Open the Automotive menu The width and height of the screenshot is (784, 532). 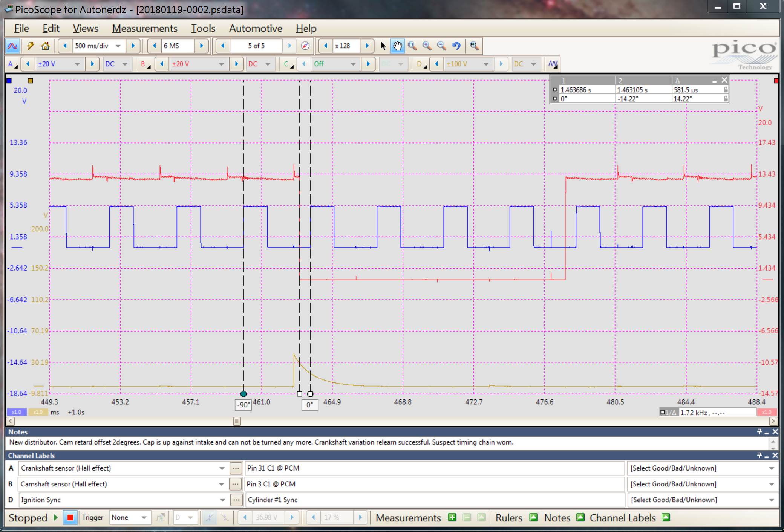click(x=256, y=28)
